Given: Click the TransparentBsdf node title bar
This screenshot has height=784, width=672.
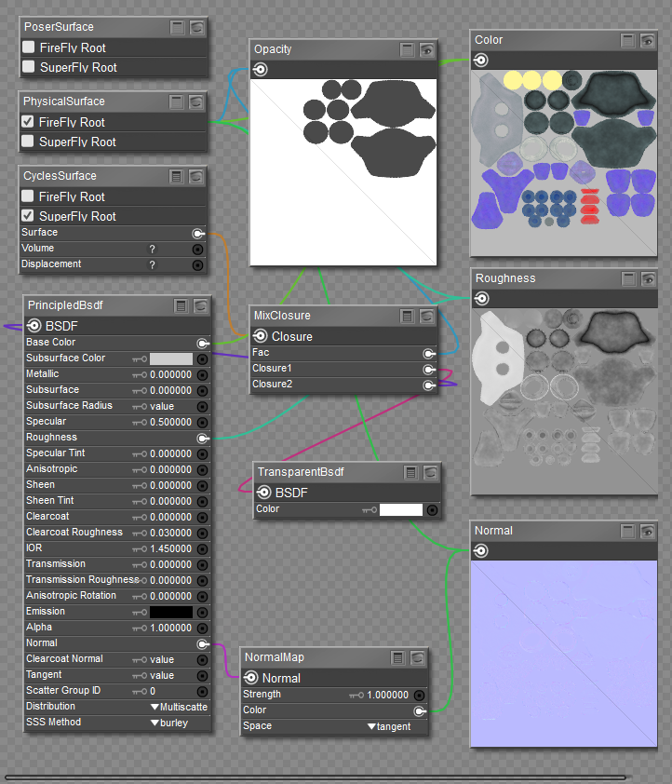Looking at the screenshot, I should click(x=326, y=472).
